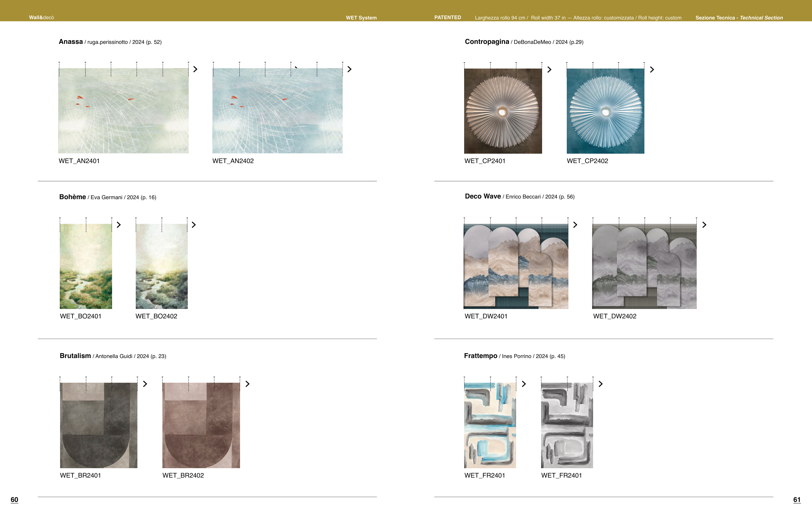Open the WET_AN2401 wallpaper thumbnail

coord(123,110)
